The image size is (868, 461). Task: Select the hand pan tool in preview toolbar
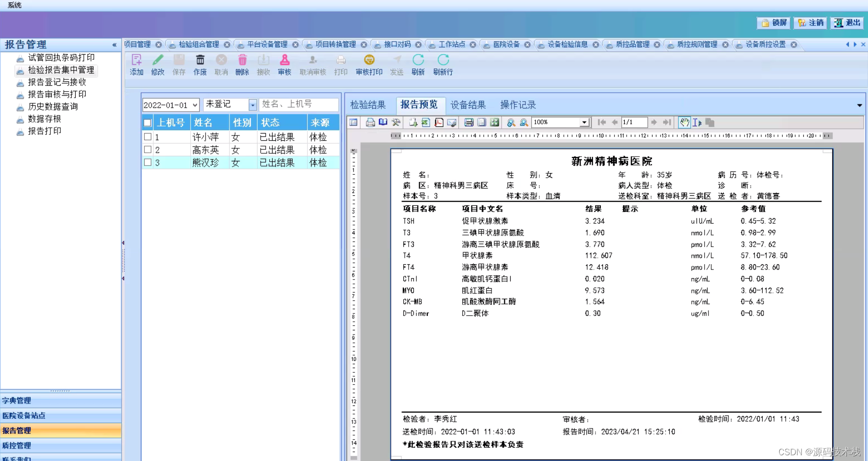684,122
